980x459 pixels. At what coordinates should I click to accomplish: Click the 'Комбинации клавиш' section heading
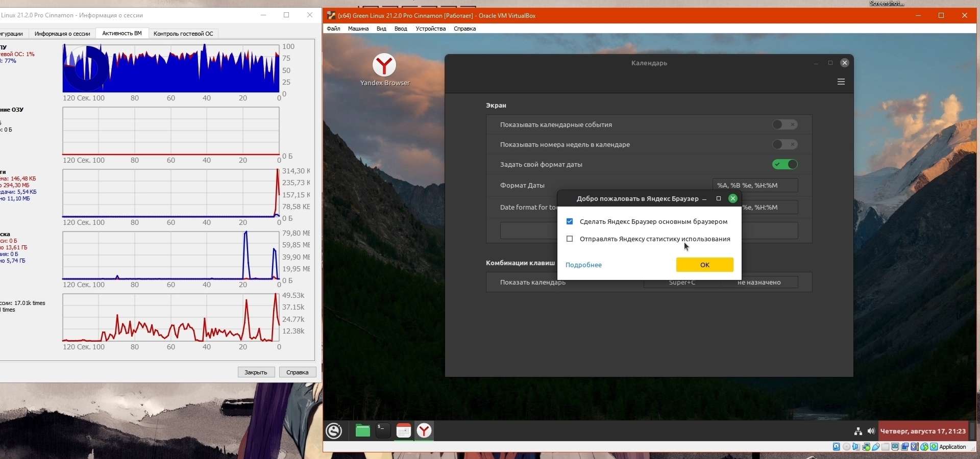pyautogui.click(x=520, y=263)
